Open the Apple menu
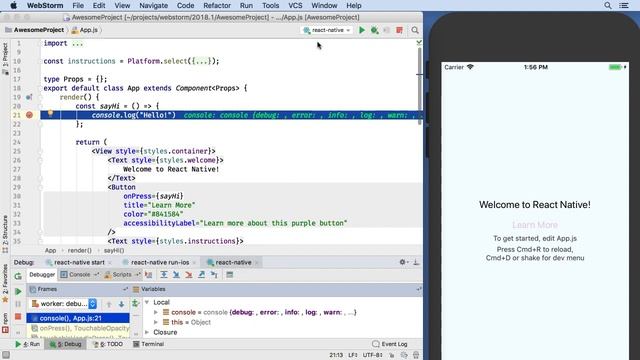 coord(13,5)
